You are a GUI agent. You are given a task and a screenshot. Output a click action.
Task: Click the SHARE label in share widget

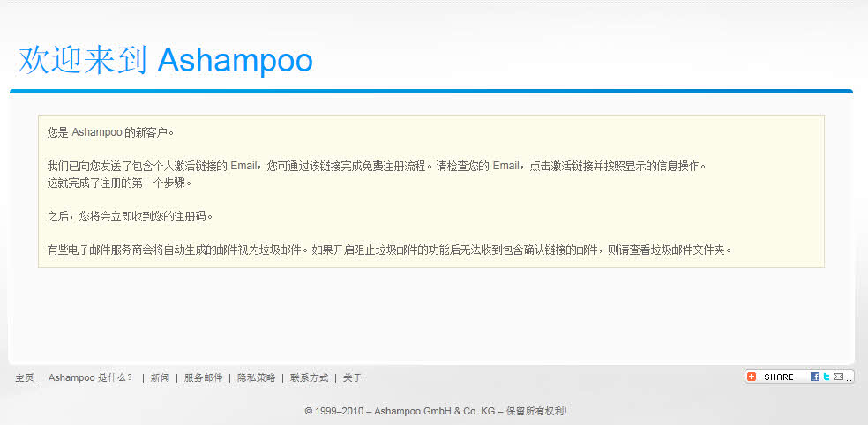click(x=779, y=377)
